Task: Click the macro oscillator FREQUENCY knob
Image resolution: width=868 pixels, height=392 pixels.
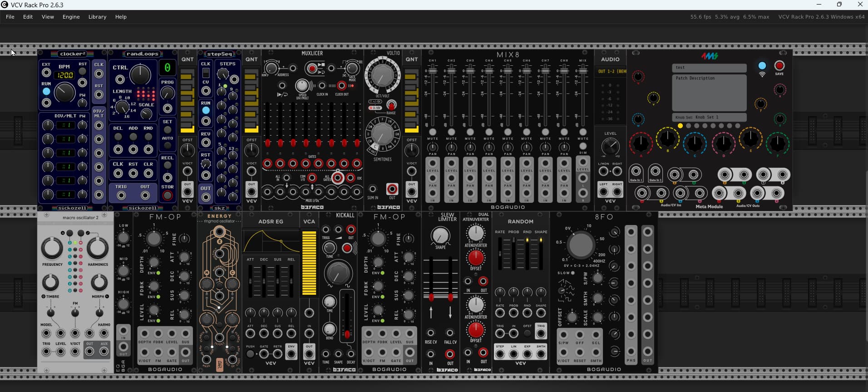Action: [52, 248]
